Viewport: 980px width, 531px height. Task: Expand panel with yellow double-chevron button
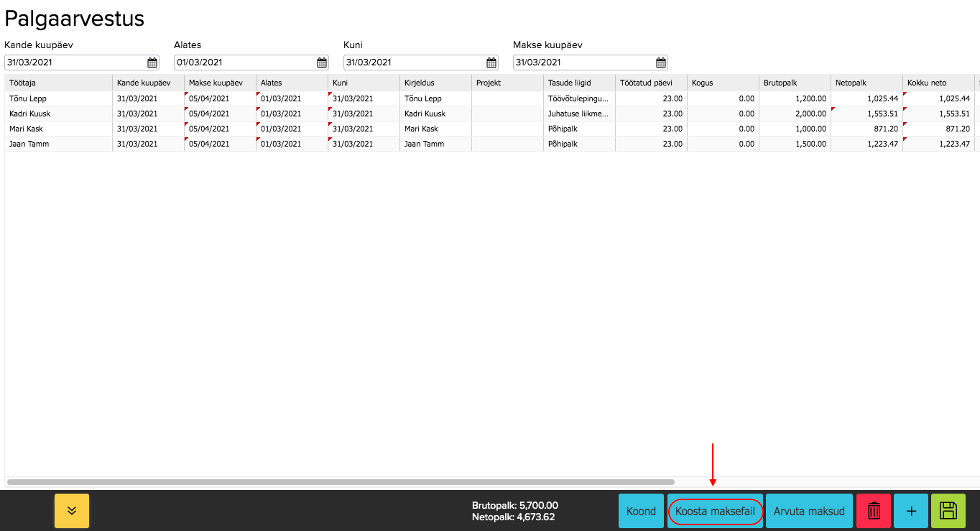pos(72,511)
